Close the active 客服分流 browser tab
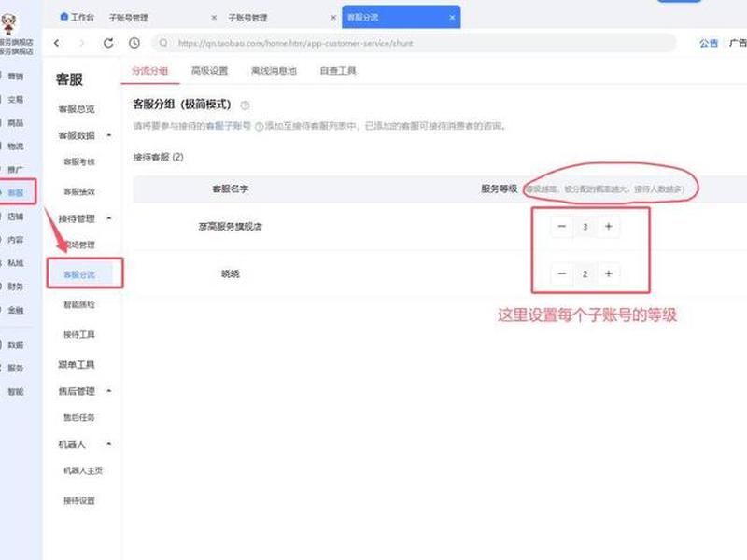Viewport: 747px width, 560px height. coord(452,18)
